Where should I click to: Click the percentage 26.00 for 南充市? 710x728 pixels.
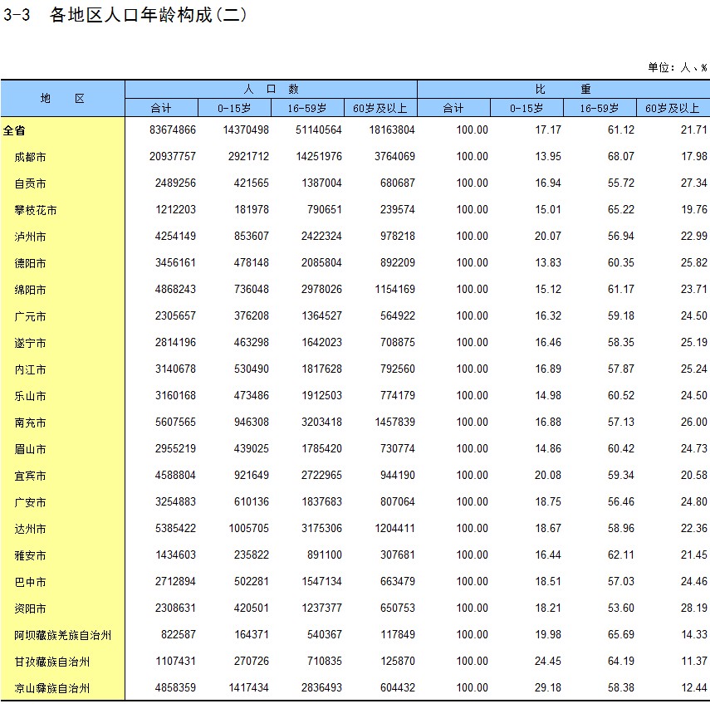click(x=693, y=422)
